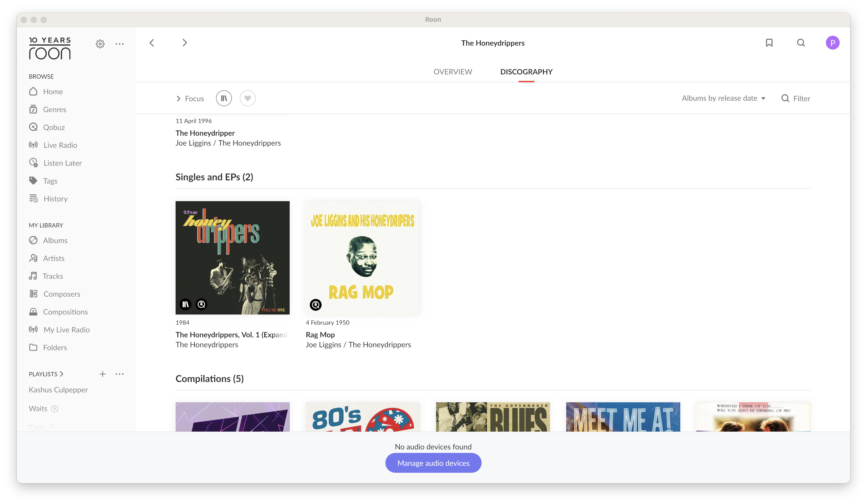This screenshot has width=867, height=504.
Task: Open the Meet Me At compilation cover
Action: (x=623, y=417)
